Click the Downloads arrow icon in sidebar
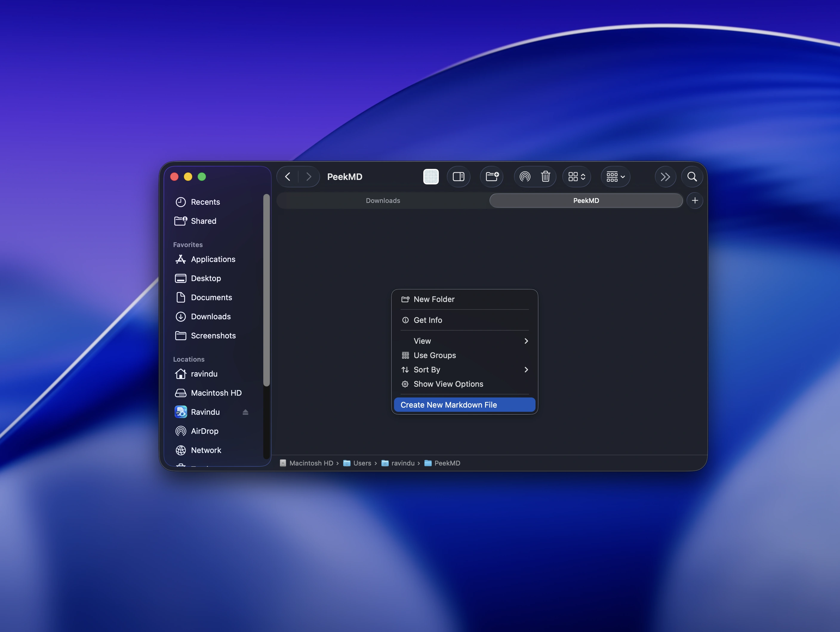The height and width of the screenshot is (632, 840). [x=180, y=317]
